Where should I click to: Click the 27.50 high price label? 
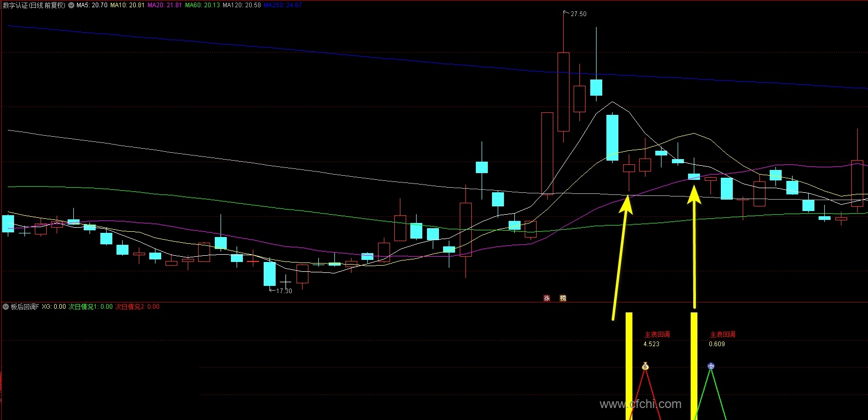(x=578, y=14)
